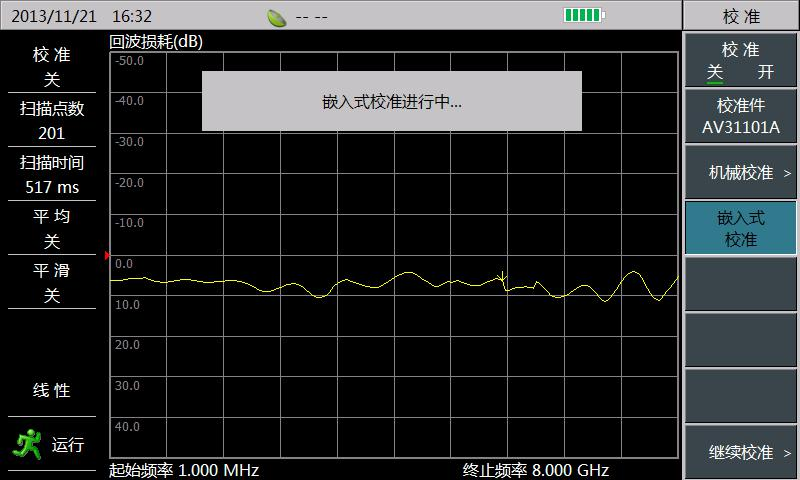Click the yellow trace marker arrow
Image resolution: width=800 pixels, height=480 pixels.
pyautogui.click(x=503, y=277)
